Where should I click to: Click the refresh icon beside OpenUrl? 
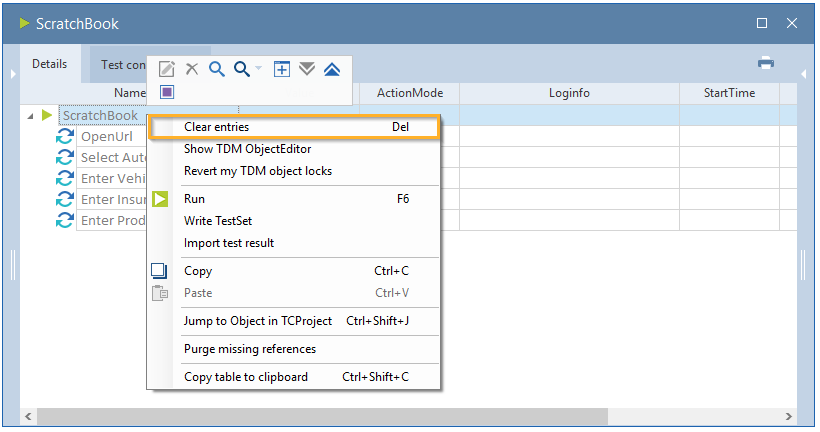(x=66, y=137)
